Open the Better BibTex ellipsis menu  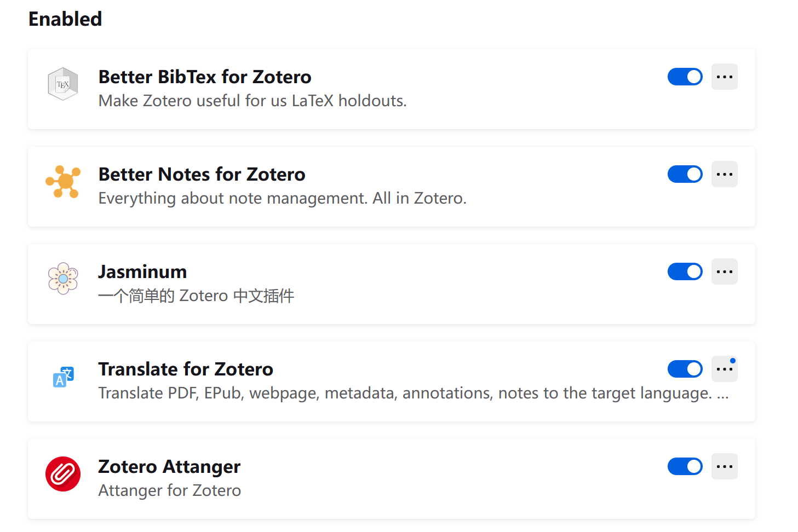click(724, 77)
